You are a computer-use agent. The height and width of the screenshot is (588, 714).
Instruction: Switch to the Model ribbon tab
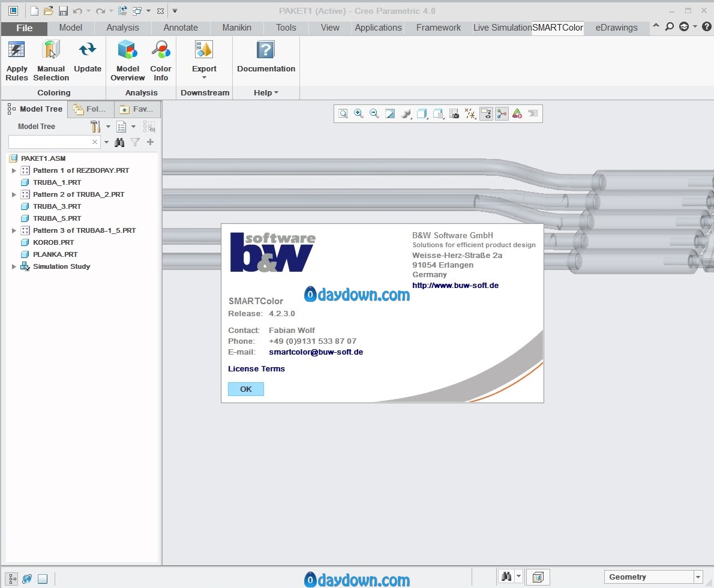(71, 28)
